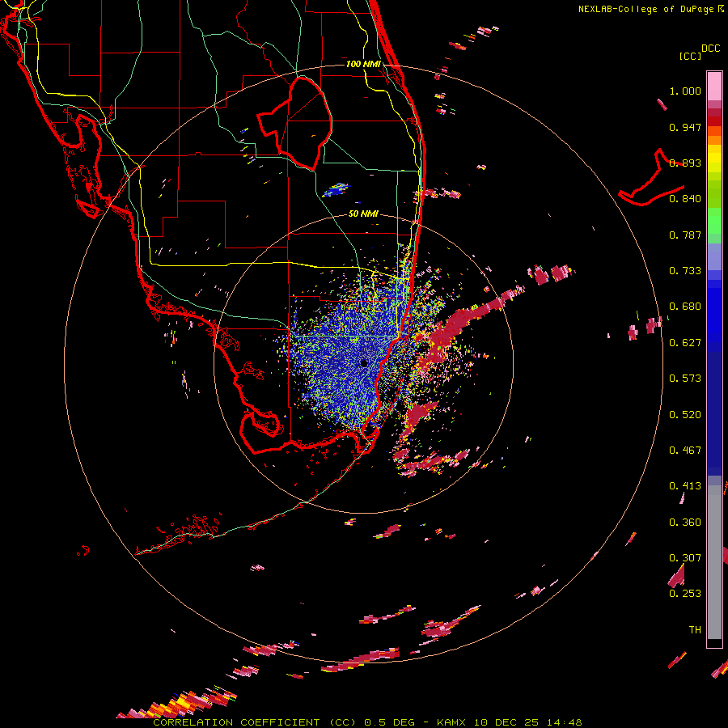
Task: Click the 0.947 scale value
Action: [685, 127]
